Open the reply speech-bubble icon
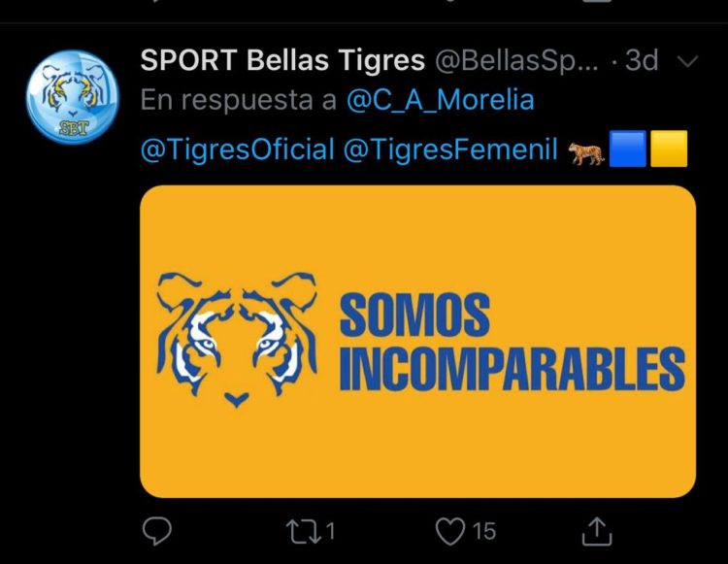 (x=157, y=531)
